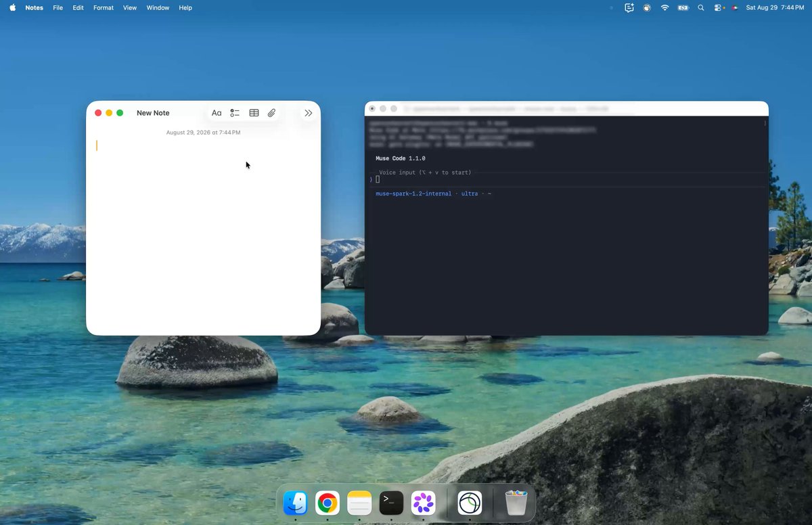Open Spotlight search in menu bar
This screenshot has height=525, width=812.
(x=701, y=7)
